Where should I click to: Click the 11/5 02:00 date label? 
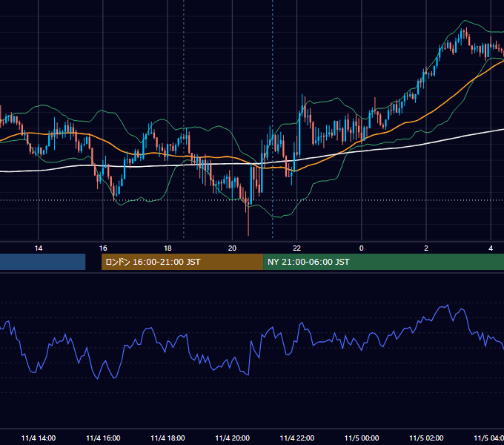(426, 438)
